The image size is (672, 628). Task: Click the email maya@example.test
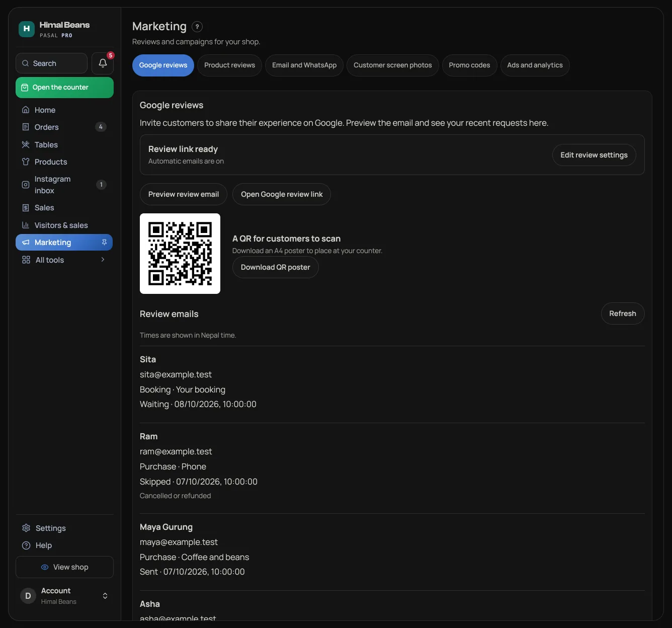point(179,542)
